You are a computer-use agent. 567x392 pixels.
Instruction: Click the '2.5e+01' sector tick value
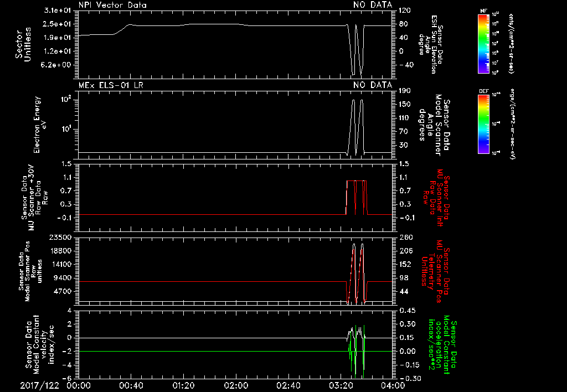click(x=58, y=24)
